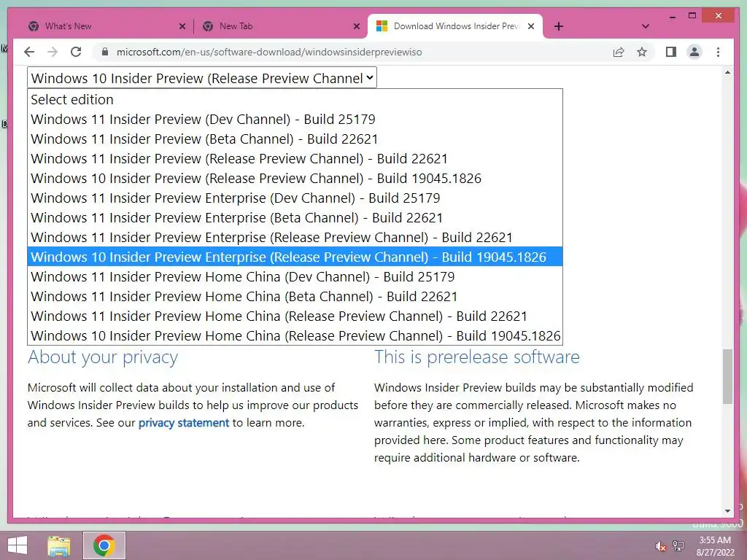Image resolution: width=747 pixels, height=560 pixels.
Task: Close the New Tab tab
Action: [x=356, y=26]
